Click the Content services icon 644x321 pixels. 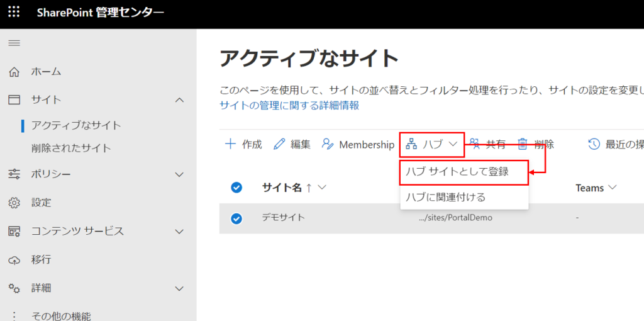pyautogui.click(x=14, y=231)
